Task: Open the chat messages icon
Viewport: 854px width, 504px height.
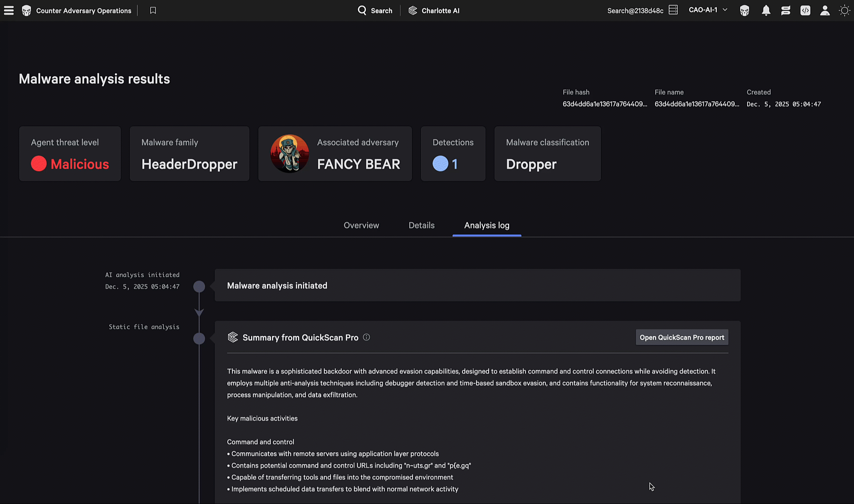Action: [786, 10]
